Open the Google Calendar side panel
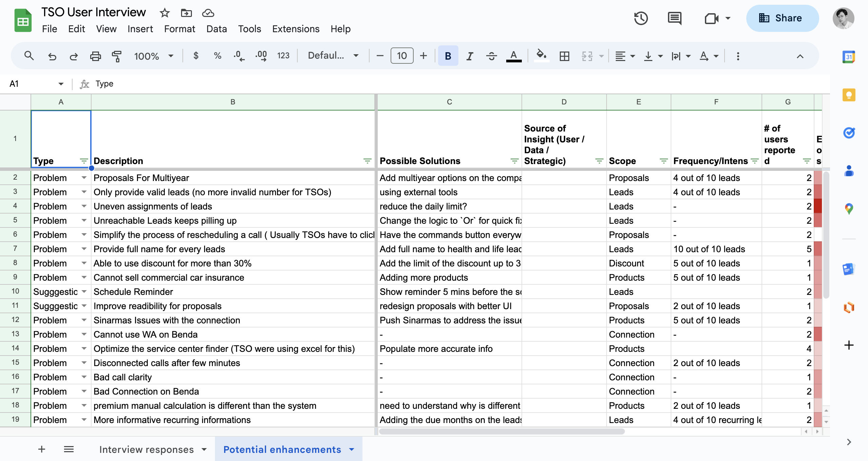 click(x=849, y=57)
